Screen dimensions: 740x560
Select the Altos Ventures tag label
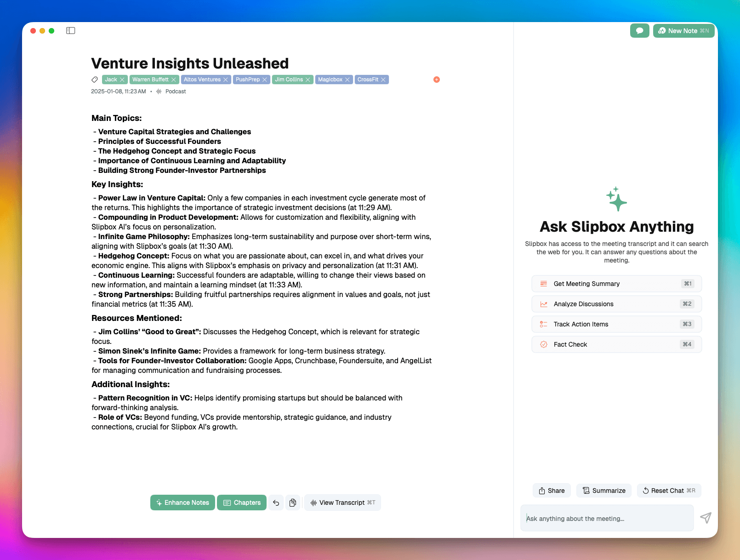click(x=202, y=80)
